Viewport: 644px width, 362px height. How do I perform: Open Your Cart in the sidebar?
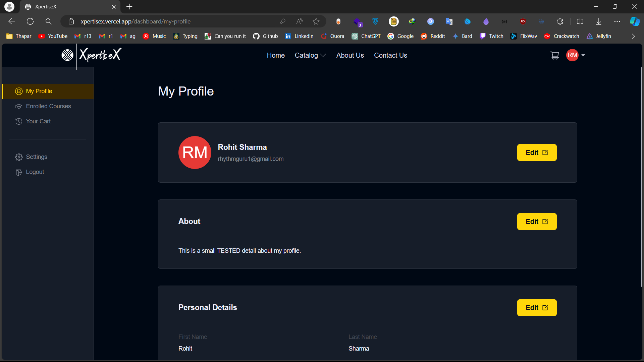(x=38, y=121)
